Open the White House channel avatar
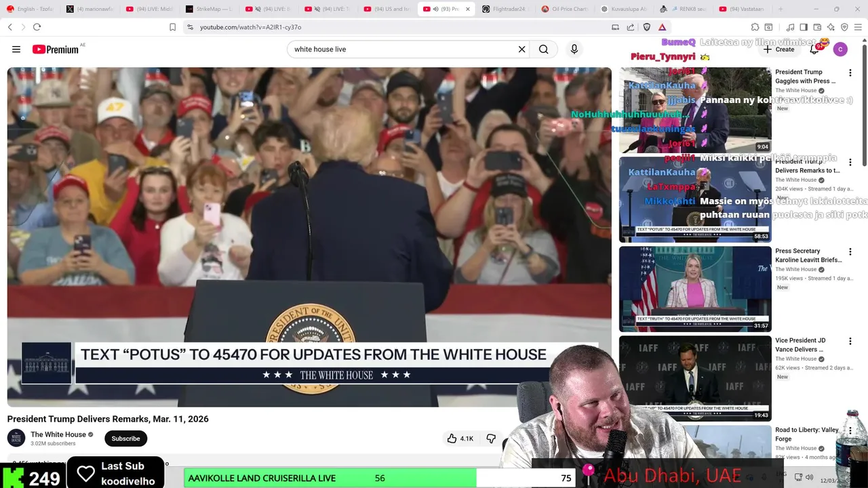This screenshot has height=488, width=868. click(x=16, y=438)
